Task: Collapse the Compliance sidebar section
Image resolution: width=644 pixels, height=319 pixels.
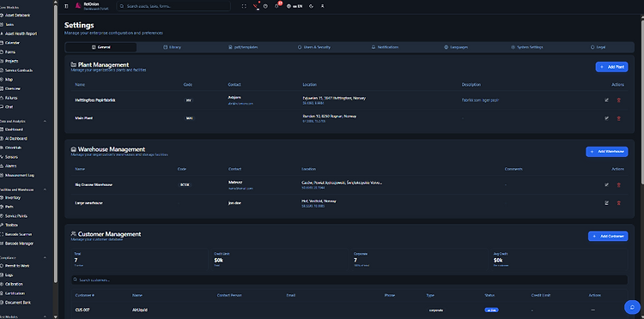Action: [x=45, y=258]
